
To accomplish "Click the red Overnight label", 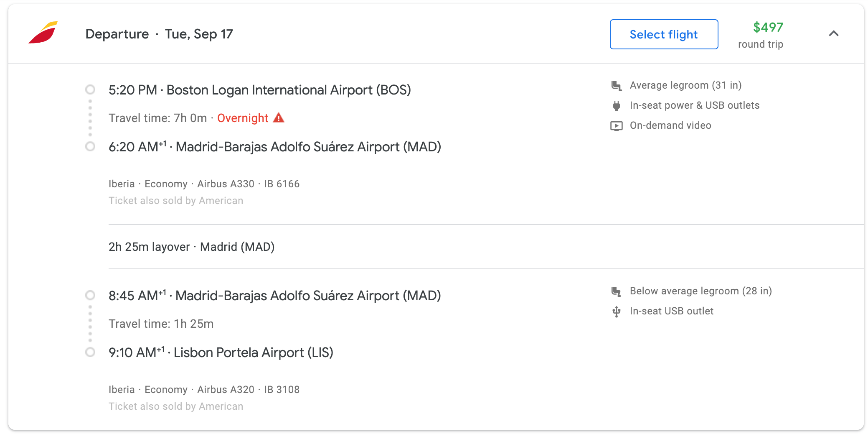I will [243, 118].
